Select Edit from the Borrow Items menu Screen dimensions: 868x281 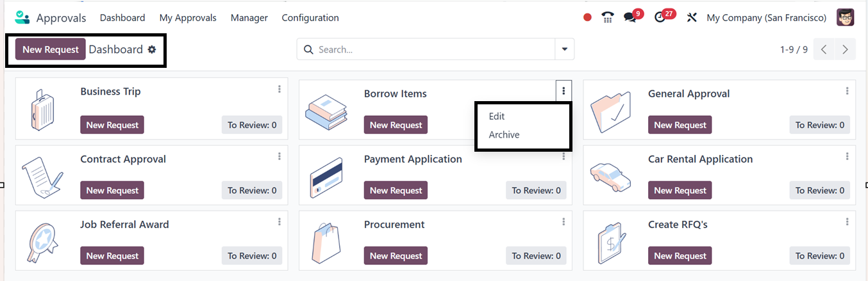497,116
